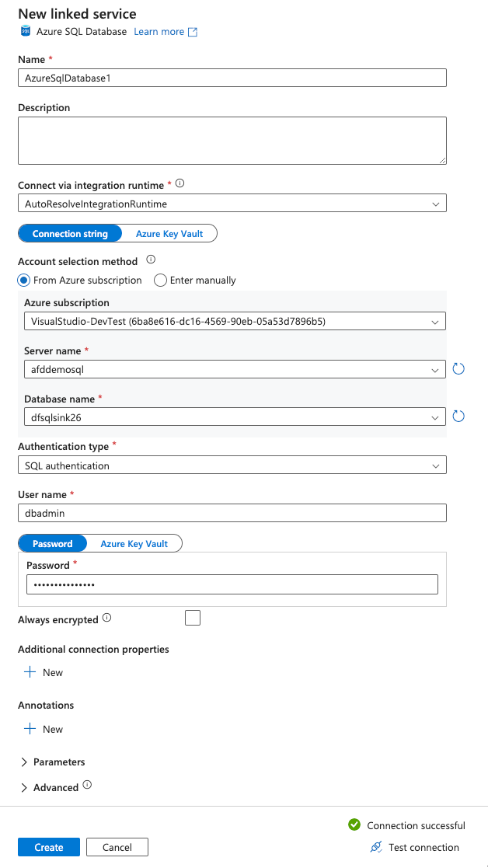Click the Always encrypted info icon

106,619
